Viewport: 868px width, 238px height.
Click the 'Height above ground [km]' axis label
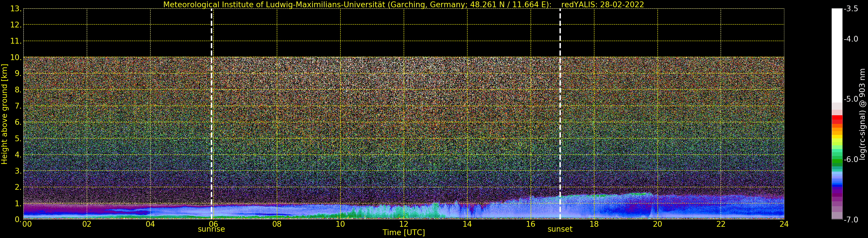(4, 114)
